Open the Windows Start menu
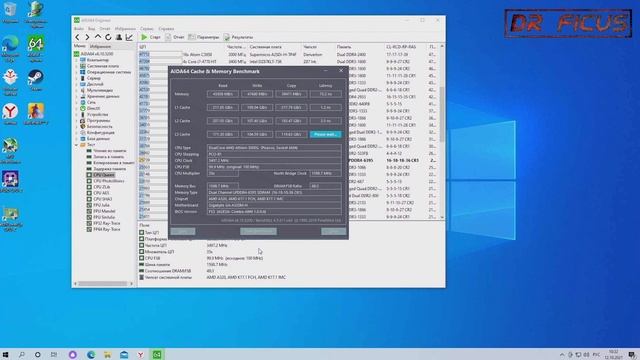Viewport: 640px width, 360px height. coord(5,355)
